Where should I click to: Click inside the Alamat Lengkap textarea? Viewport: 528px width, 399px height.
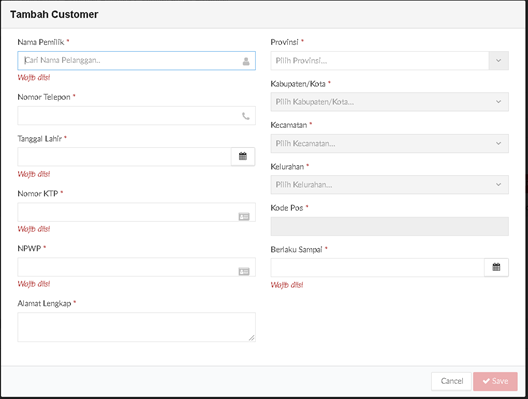coord(136,327)
